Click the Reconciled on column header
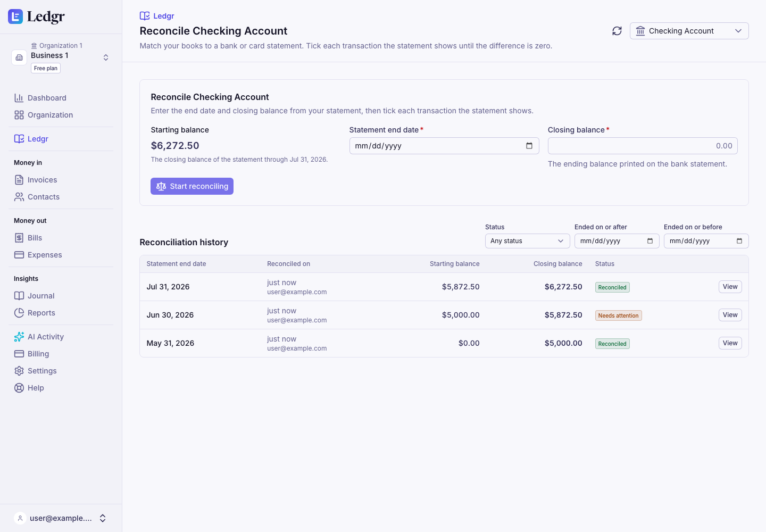766x532 pixels. (288, 264)
